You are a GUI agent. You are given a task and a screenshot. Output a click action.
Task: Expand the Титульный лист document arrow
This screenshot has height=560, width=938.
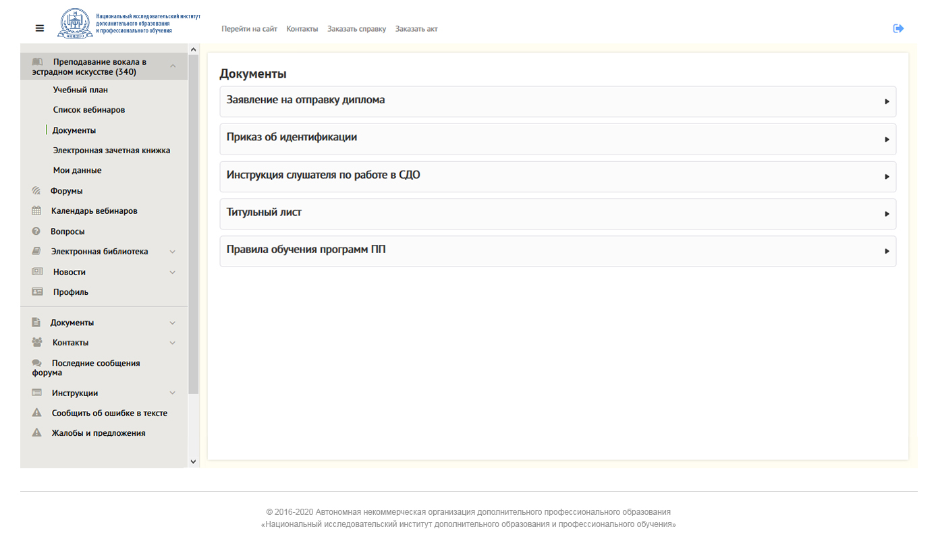point(887,214)
